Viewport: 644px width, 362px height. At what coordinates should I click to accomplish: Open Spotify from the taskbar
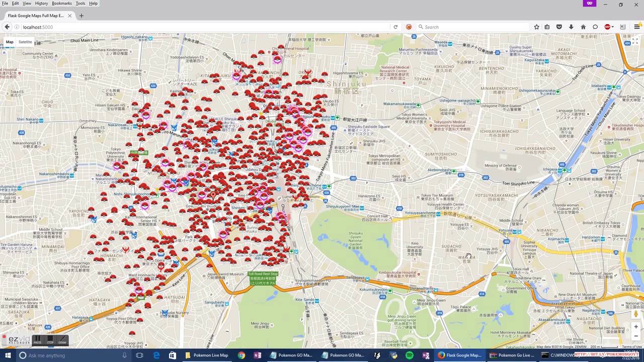(x=410, y=355)
